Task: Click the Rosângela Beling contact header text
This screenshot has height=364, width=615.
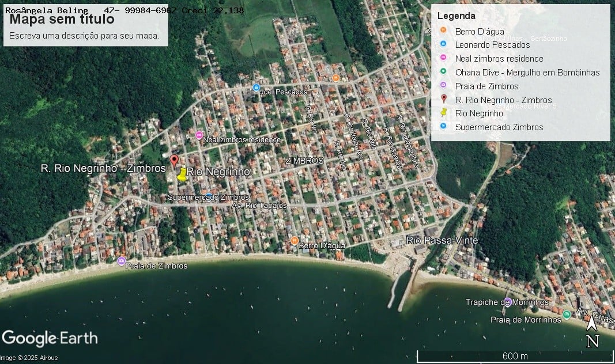Action: (x=124, y=10)
